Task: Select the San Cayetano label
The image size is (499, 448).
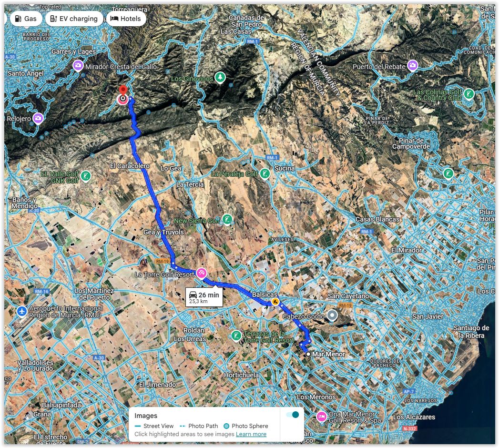Action: click(x=348, y=296)
